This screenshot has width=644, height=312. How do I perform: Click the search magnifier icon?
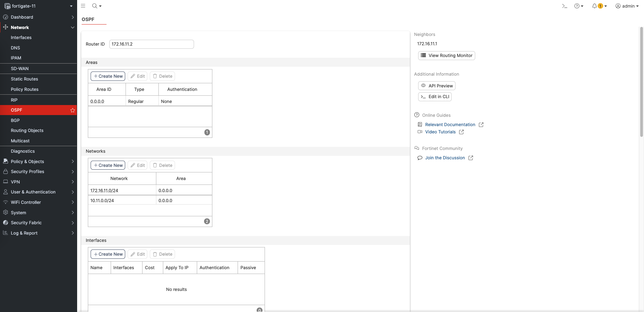tap(94, 6)
